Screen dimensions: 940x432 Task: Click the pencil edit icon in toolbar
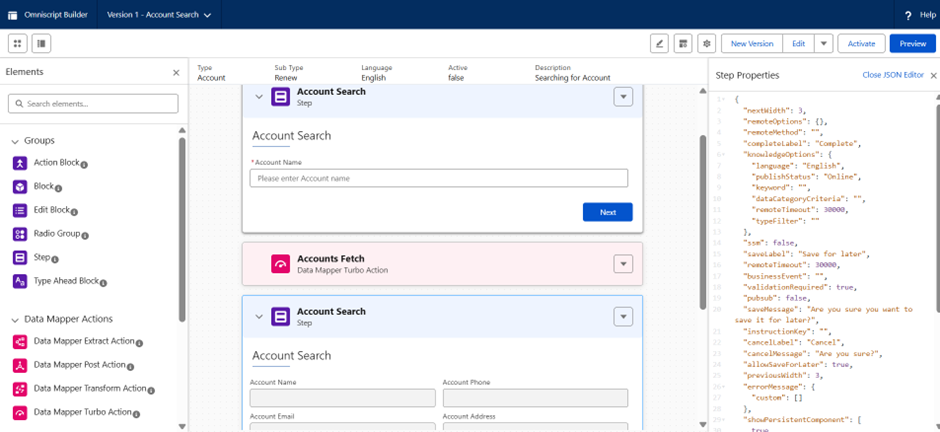(659, 44)
